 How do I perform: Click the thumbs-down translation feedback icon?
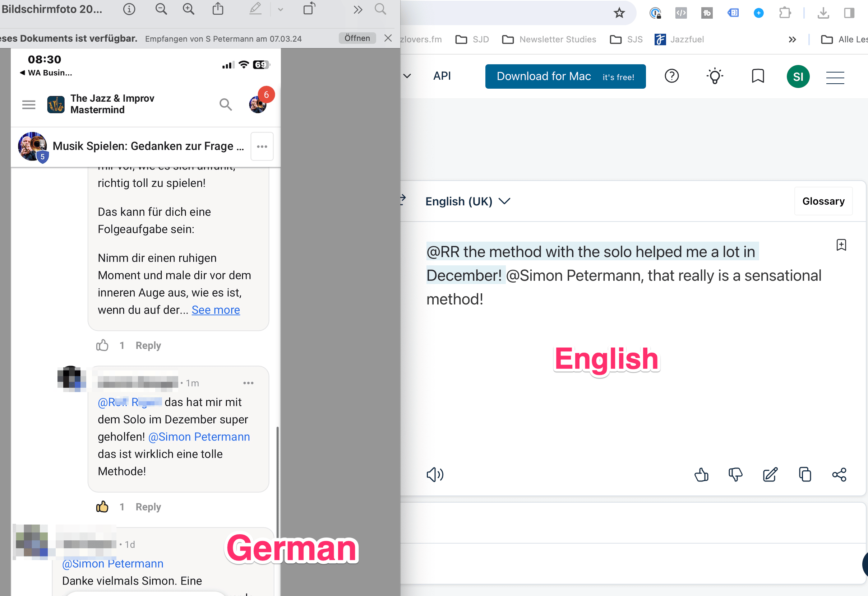pos(735,475)
